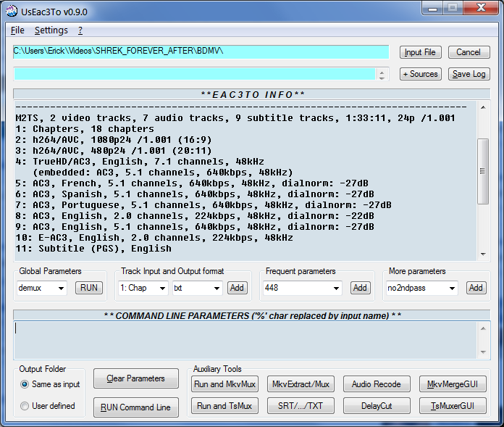Click the RUN button in Global Parameters
The height and width of the screenshot is (427, 504).
[x=89, y=288]
